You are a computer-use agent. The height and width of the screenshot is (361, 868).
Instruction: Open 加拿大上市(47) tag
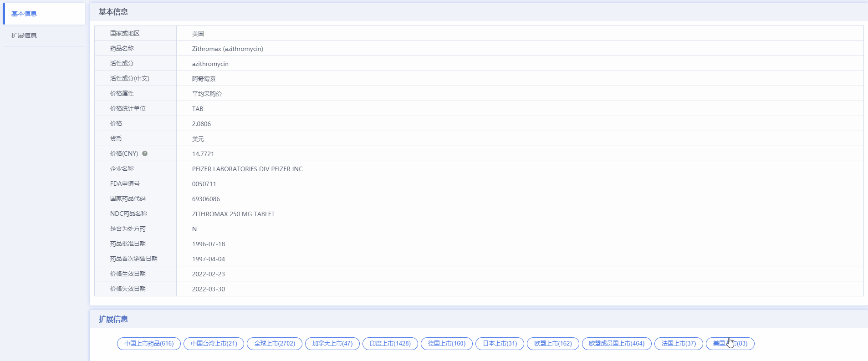click(332, 344)
